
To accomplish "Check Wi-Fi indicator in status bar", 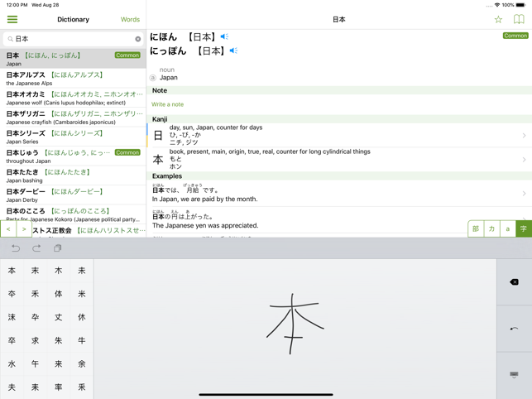I will pos(497,5).
